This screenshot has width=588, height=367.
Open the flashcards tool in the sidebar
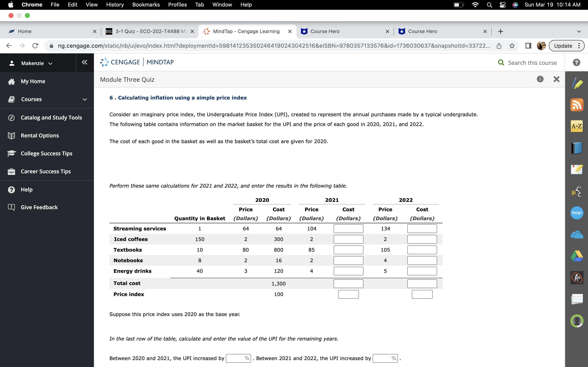click(x=577, y=299)
